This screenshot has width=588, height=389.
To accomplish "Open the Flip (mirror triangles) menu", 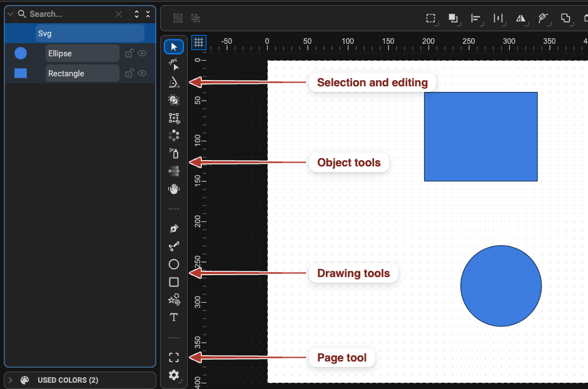I will click(521, 18).
